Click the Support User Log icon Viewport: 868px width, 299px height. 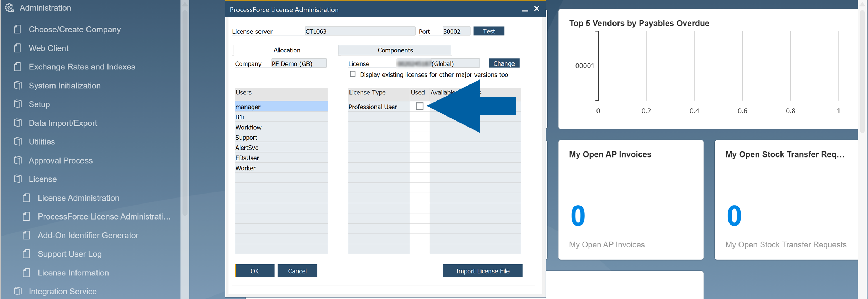coord(26,254)
